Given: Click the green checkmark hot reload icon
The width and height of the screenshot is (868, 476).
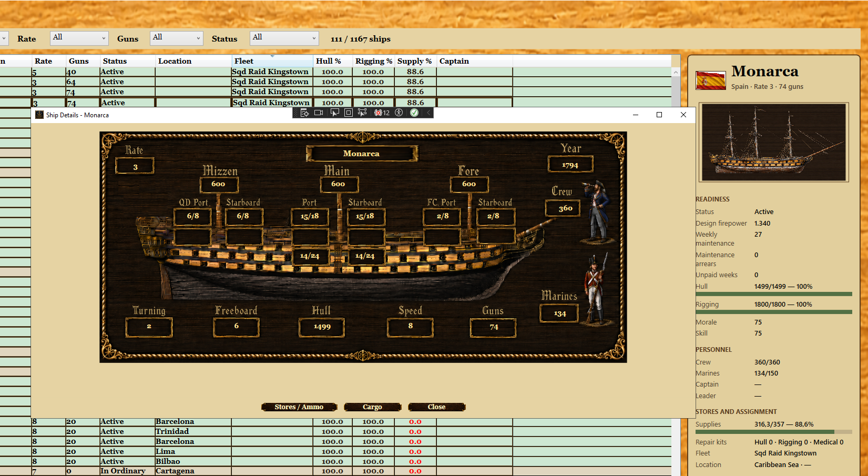Looking at the screenshot, I should click(414, 113).
